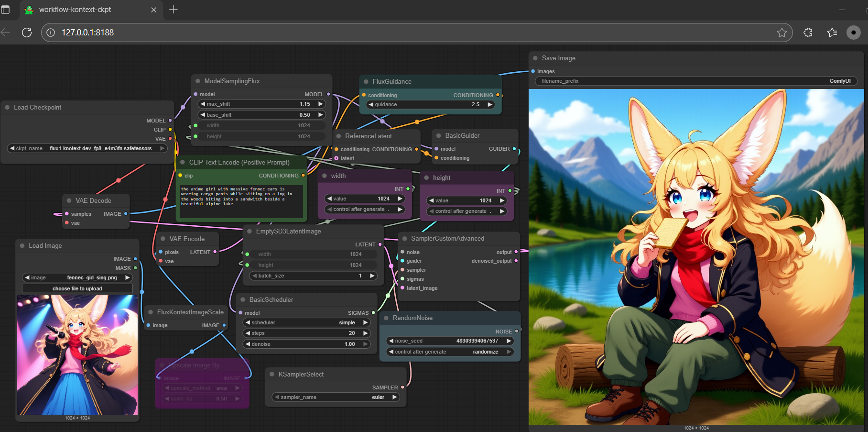Decrease noise_seed with left arrow
This screenshot has width=868, height=432.
[391, 341]
